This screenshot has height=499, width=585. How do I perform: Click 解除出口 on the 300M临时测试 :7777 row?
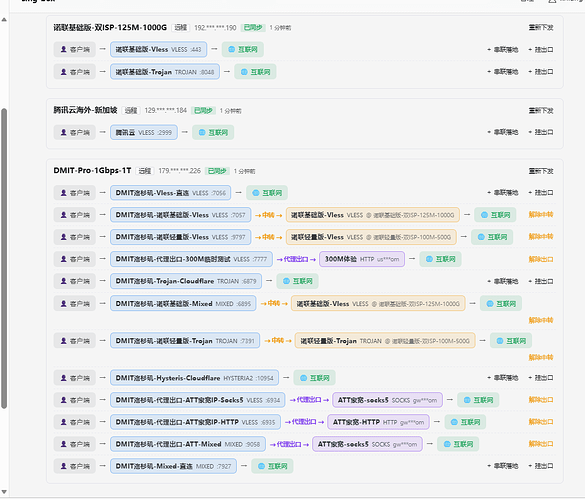[541, 259]
